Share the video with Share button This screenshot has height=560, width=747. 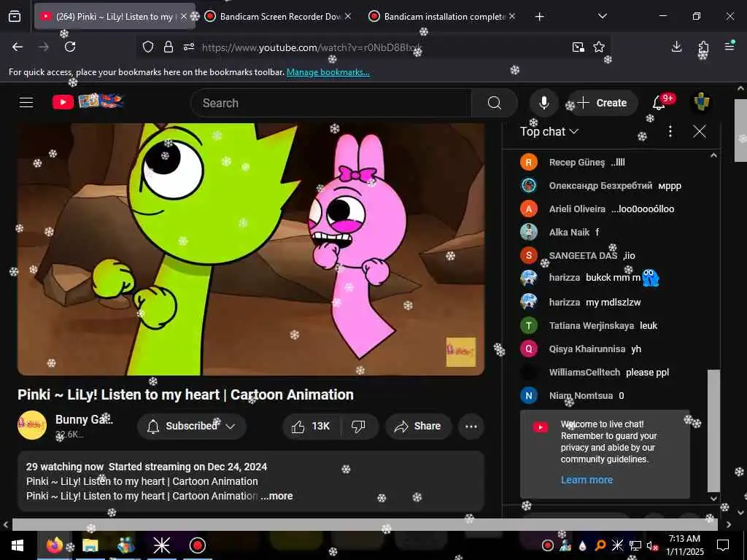pyautogui.click(x=418, y=426)
